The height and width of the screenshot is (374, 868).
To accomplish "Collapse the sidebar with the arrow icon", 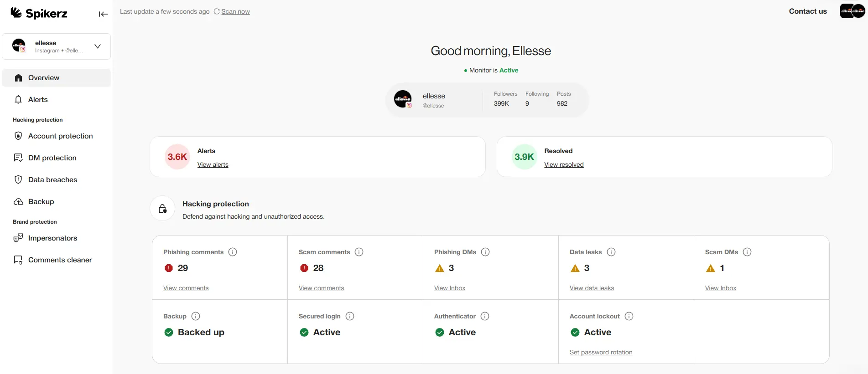I will [104, 14].
